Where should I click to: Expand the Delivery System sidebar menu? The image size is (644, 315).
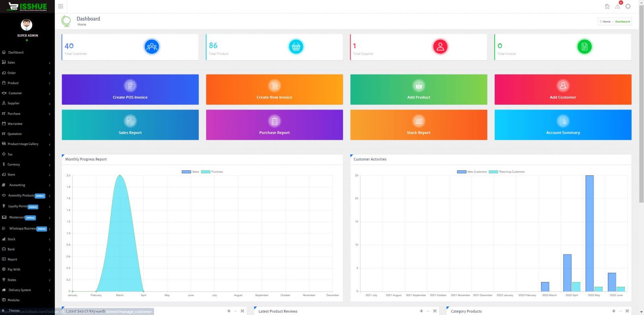(27, 290)
